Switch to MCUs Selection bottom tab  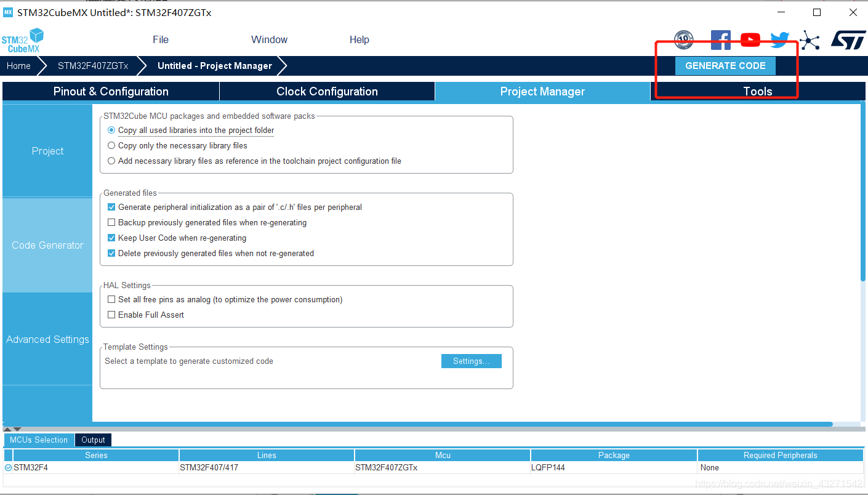point(39,440)
